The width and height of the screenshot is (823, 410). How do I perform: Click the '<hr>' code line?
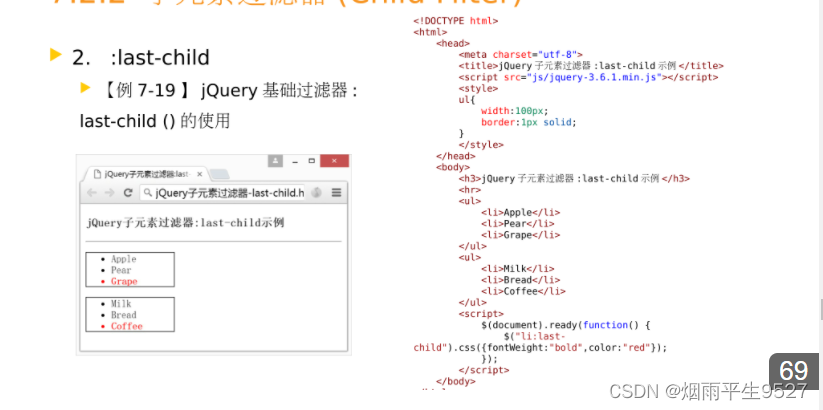[470, 190]
